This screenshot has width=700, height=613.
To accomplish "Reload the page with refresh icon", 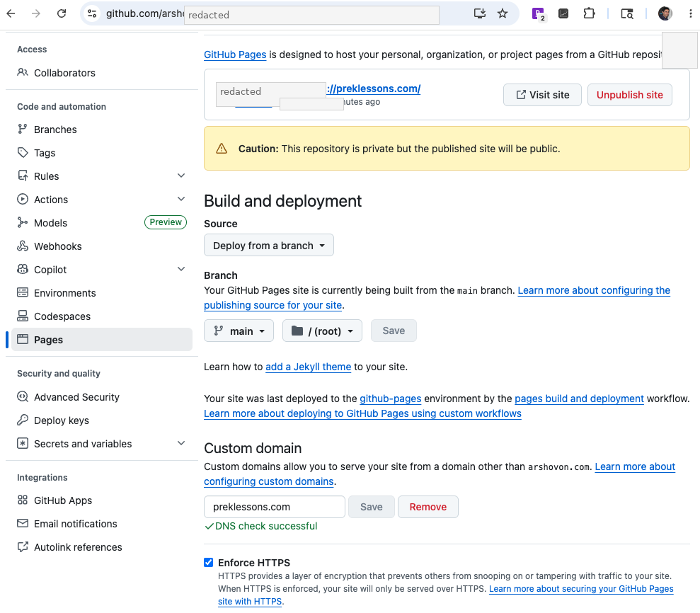I will coord(62,13).
